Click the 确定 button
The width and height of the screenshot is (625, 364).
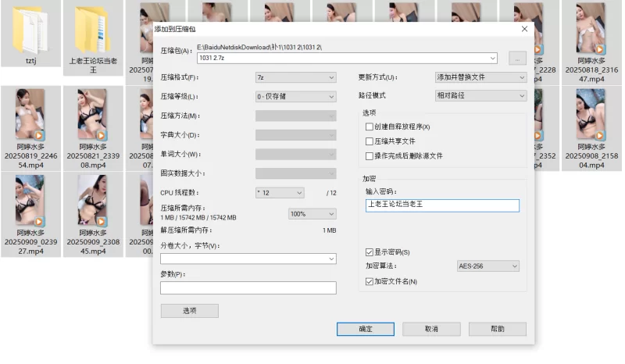365,330
